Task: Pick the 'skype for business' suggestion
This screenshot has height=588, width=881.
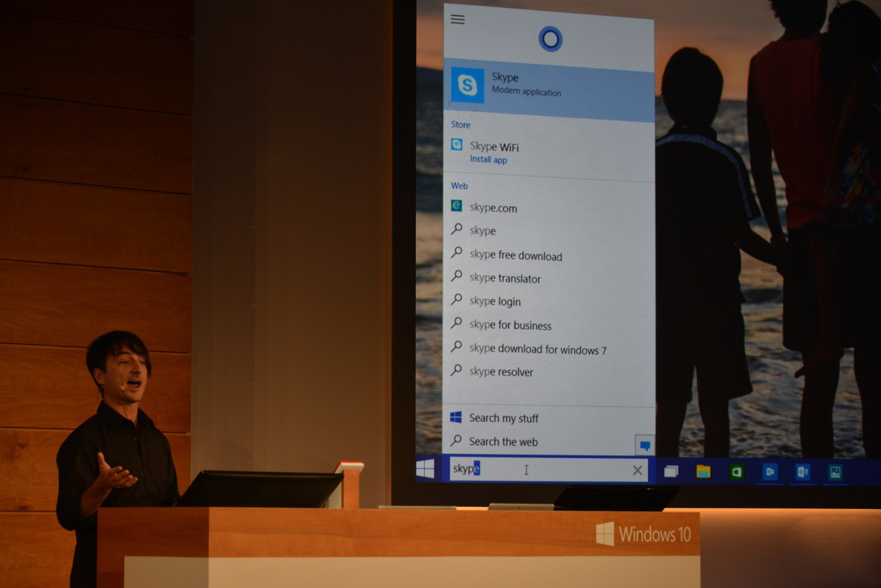Action: pyautogui.click(x=510, y=325)
